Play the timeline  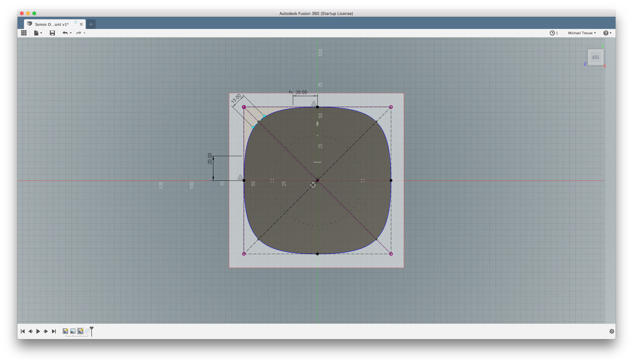pos(38,331)
